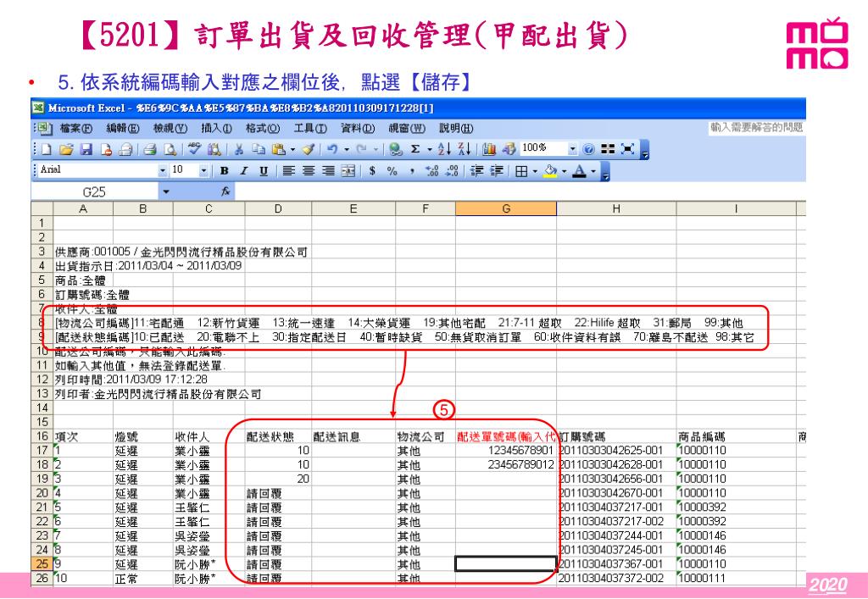Screen dimensions: 868x599
Task: Click Merge and Center icon
Action: pos(348,171)
